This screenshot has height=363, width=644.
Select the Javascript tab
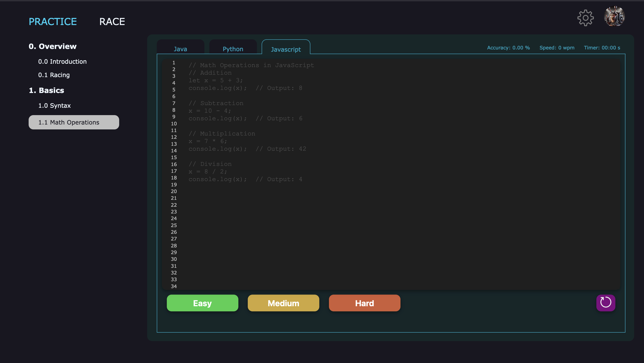286,49
